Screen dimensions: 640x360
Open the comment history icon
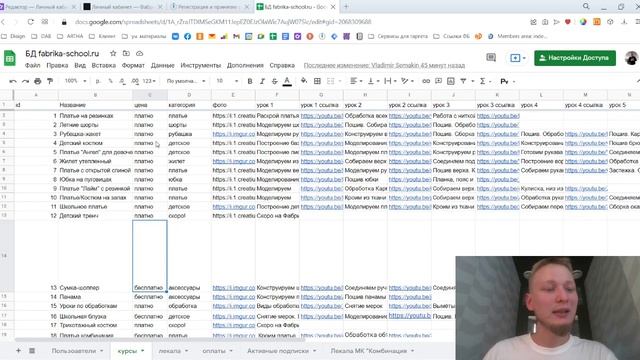[491, 58]
